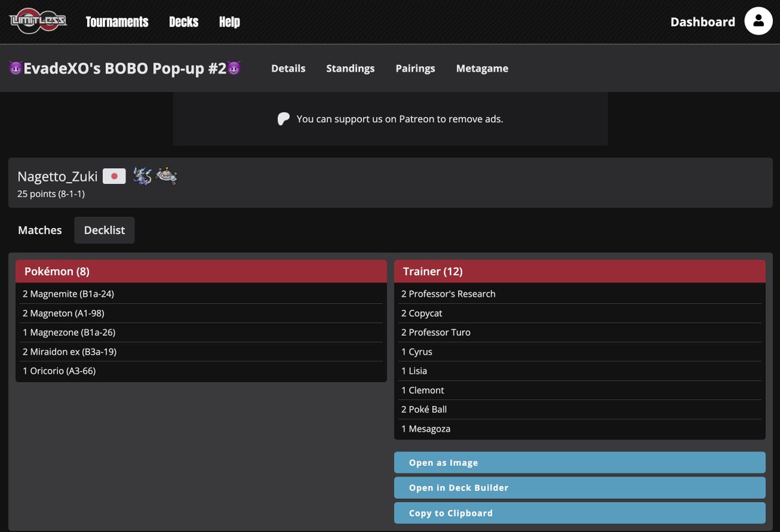Open the Tournaments menu
Image resolution: width=780 pixels, height=532 pixels.
tap(117, 22)
